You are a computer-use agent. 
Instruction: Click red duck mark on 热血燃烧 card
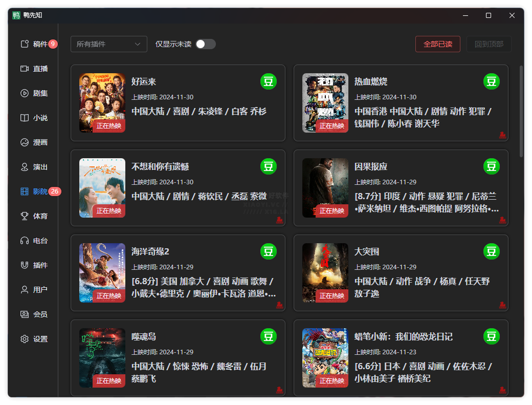click(502, 135)
